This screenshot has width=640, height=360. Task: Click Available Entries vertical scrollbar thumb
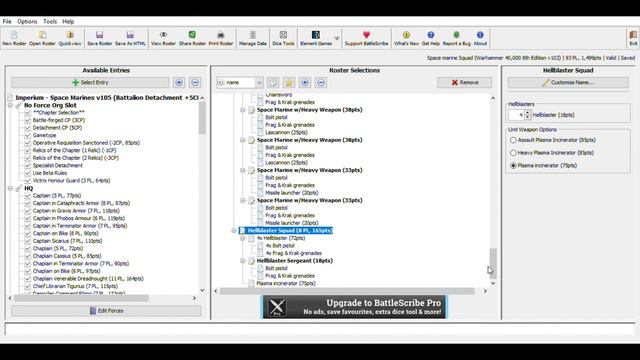[202, 118]
